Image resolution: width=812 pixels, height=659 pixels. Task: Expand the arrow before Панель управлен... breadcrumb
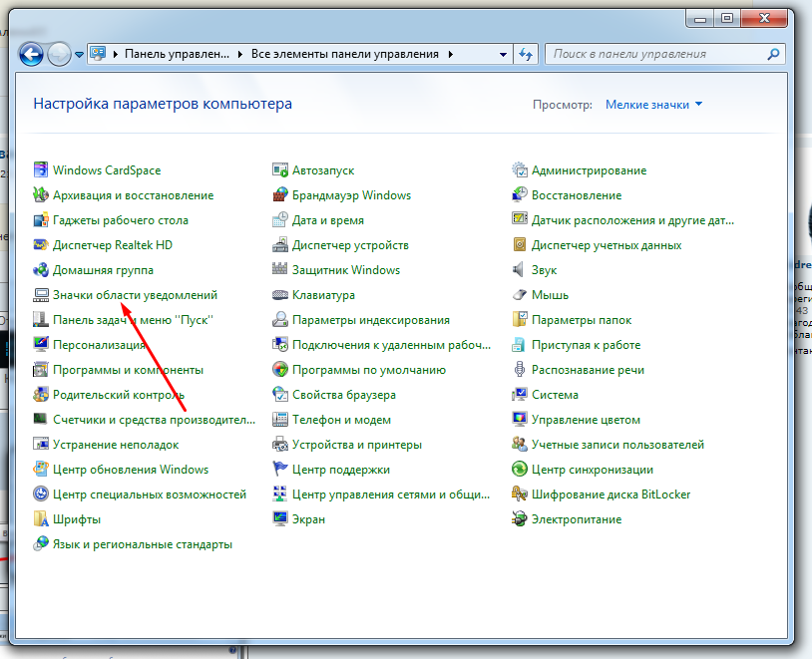(x=115, y=54)
